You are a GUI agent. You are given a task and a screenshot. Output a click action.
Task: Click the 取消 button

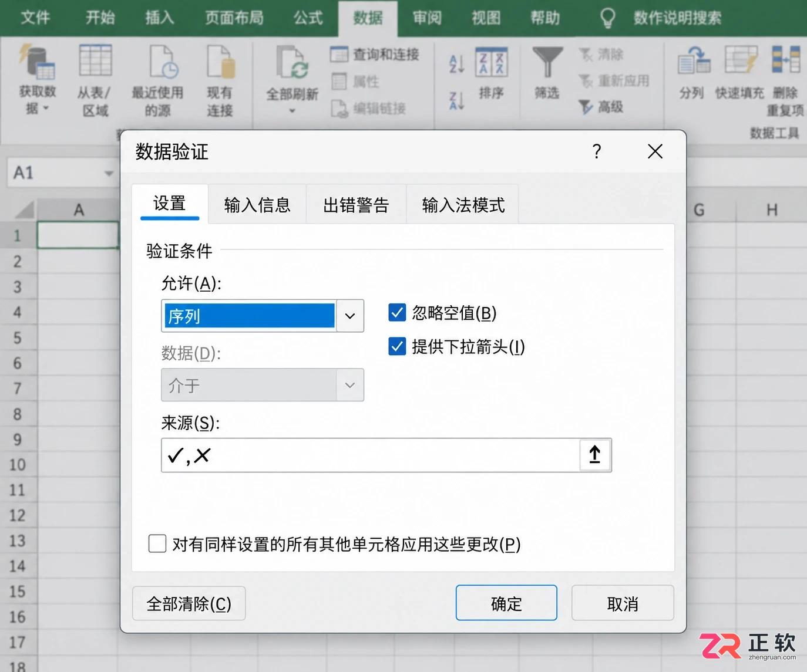[x=623, y=603]
